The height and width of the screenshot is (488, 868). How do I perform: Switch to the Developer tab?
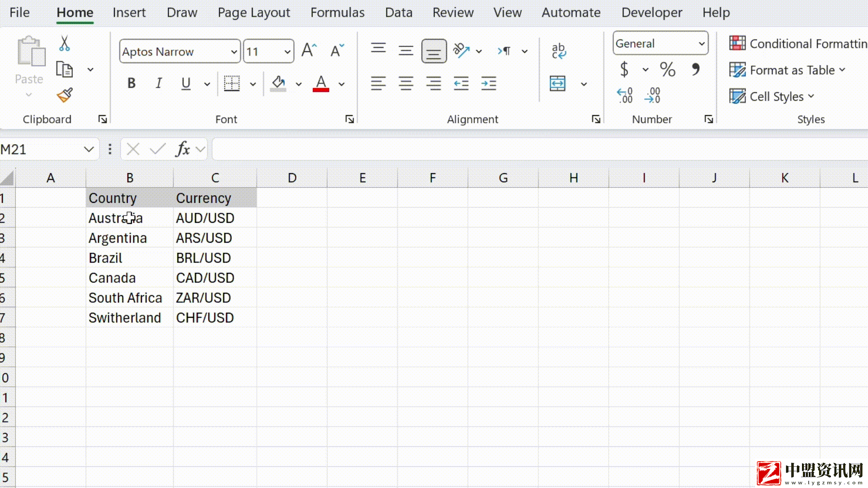pyautogui.click(x=651, y=12)
